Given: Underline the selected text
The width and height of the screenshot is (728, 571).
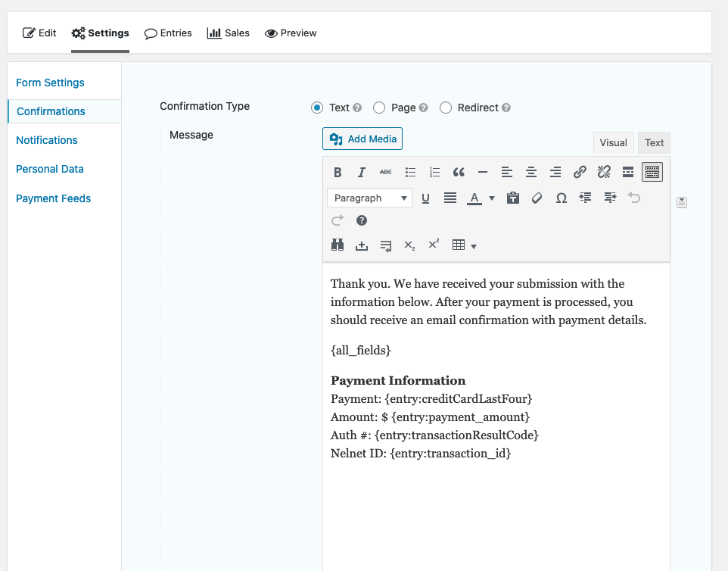Looking at the screenshot, I should [425, 198].
